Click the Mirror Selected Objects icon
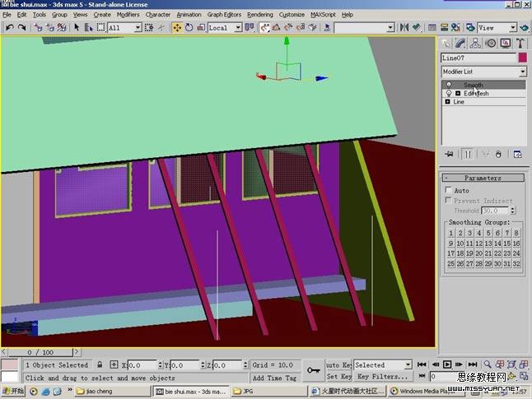 coord(404,27)
